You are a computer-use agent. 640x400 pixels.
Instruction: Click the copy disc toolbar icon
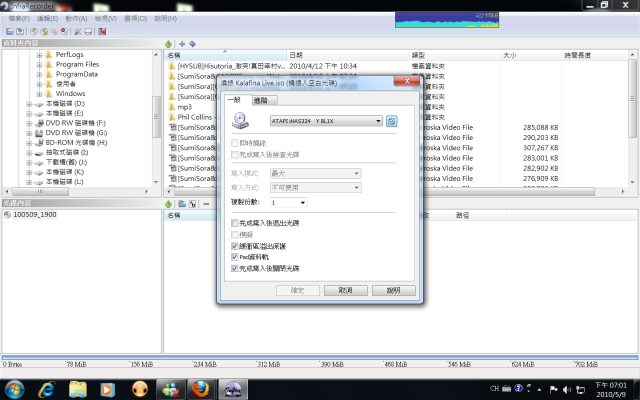click(54, 31)
